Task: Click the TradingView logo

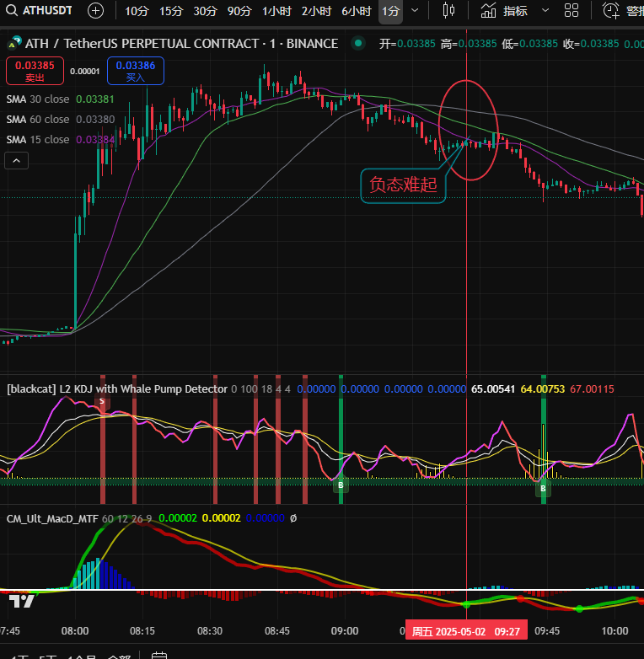Action: coord(21,602)
